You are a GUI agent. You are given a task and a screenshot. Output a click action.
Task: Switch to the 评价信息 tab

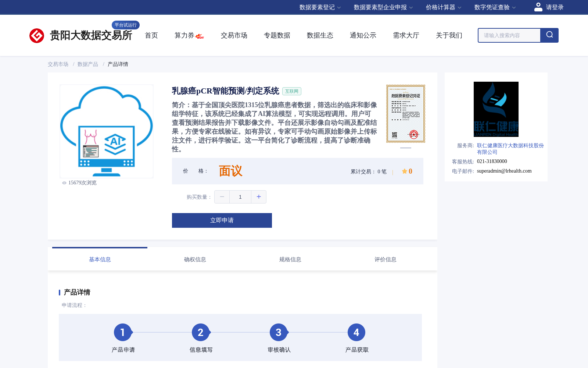click(x=385, y=259)
